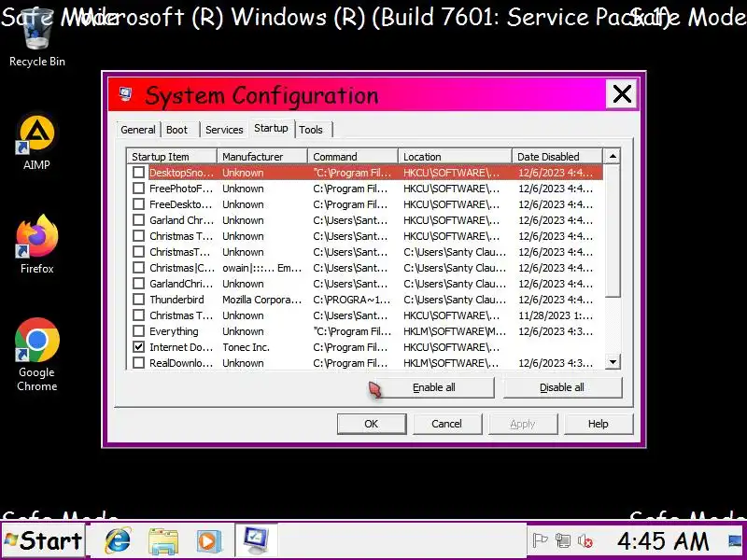Open Action Center flag tray icon
The height and width of the screenshot is (560, 747).
pos(540,541)
